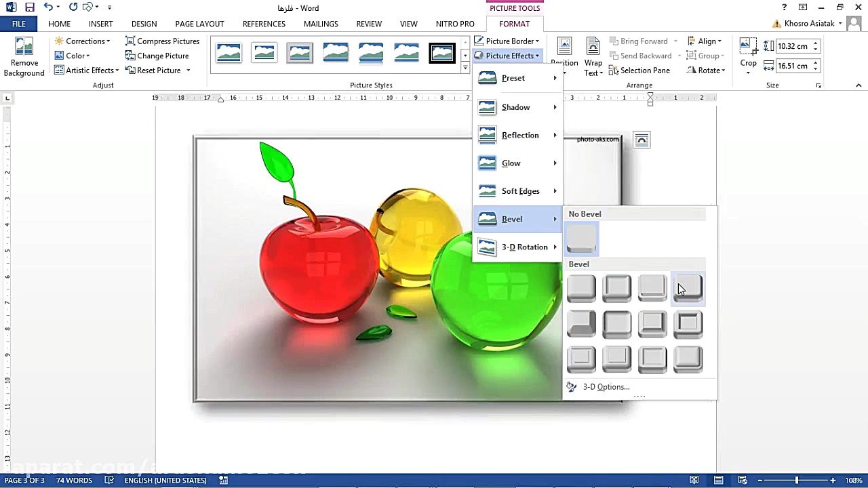This screenshot has width=868, height=488.
Task: Open the Wrap Text options
Action: coord(593,58)
